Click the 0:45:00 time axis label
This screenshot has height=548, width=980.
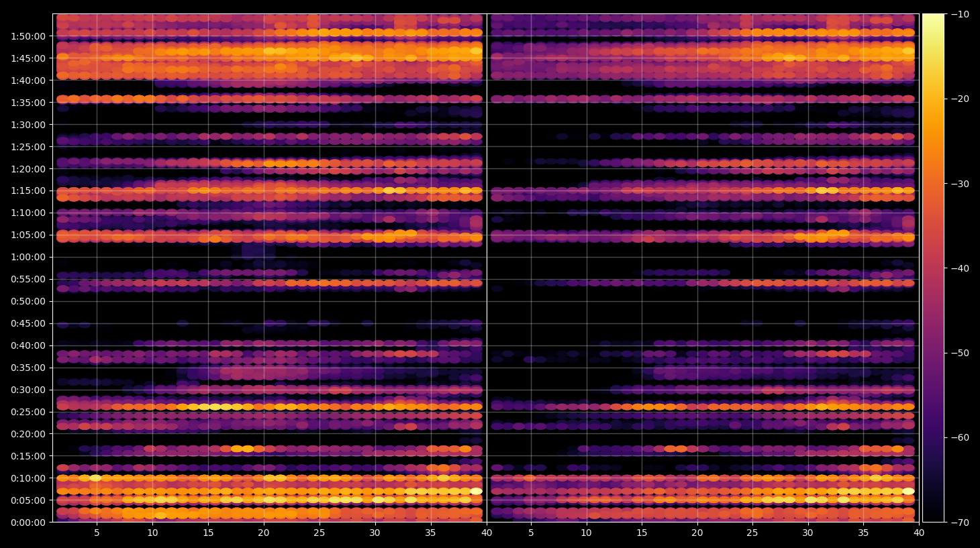[x=28, y=323]
